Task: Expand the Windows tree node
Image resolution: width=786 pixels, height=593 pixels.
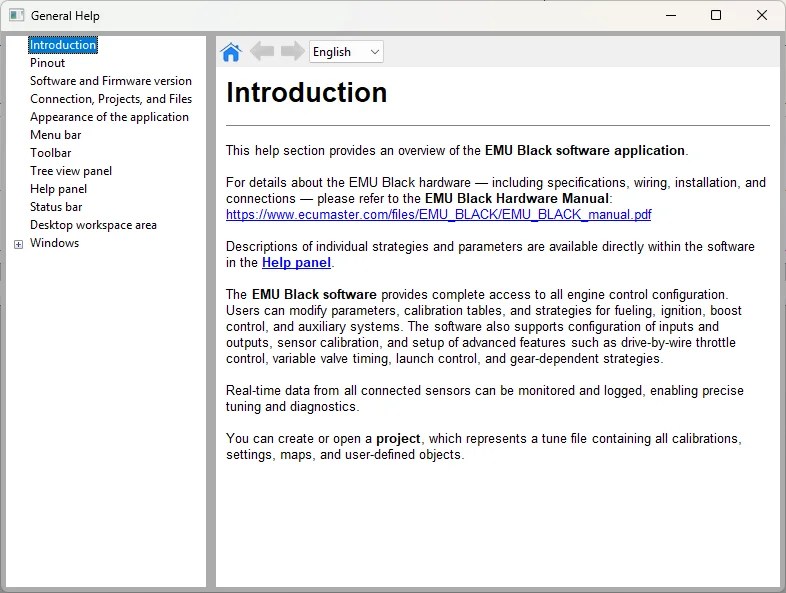Action: (x=19, y=244)
